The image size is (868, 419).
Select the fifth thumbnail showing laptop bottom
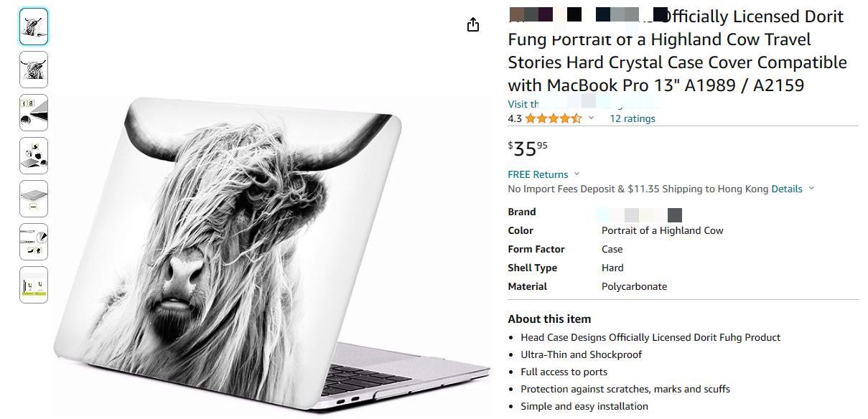pos(34,199)
